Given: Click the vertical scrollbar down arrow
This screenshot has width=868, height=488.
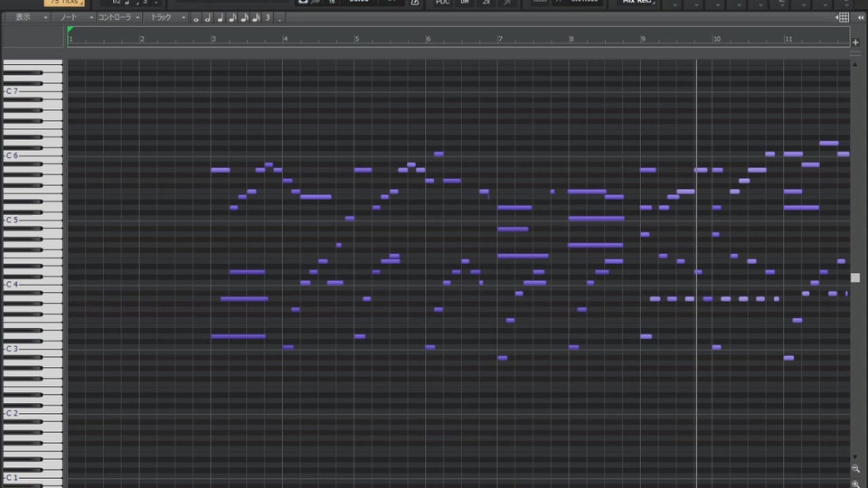Looking at the screenshot, I should pyautogui.click(x=855, y=457).
